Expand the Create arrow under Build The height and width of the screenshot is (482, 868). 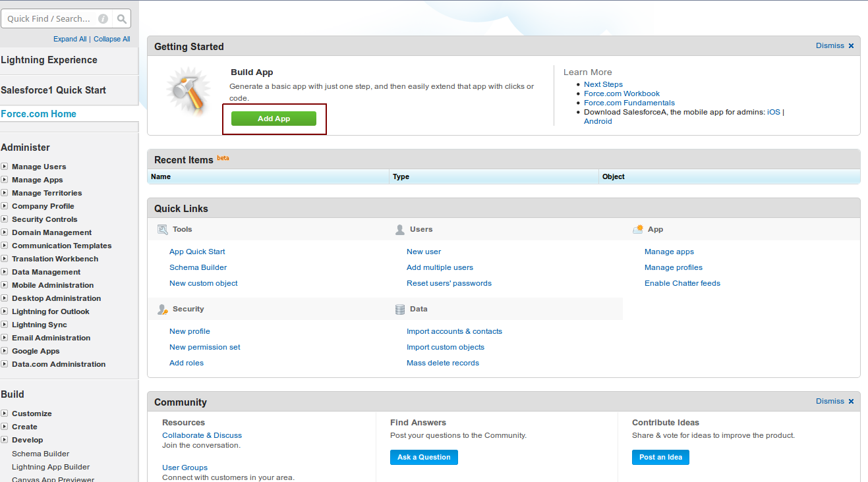[5, 427]
